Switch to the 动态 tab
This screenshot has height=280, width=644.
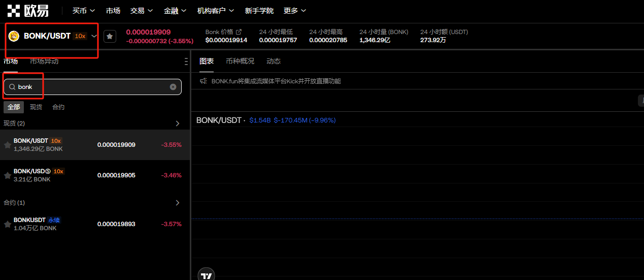pyautogui.click(x=274, y=61)
